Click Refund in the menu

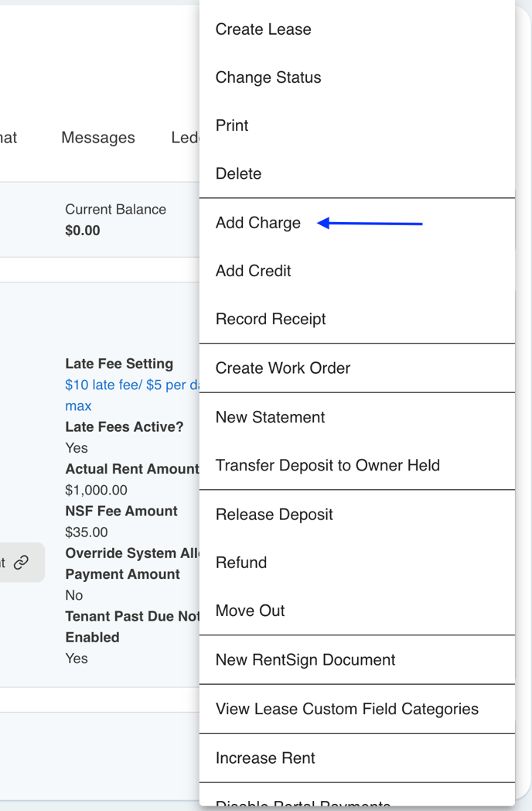(240, 563)
